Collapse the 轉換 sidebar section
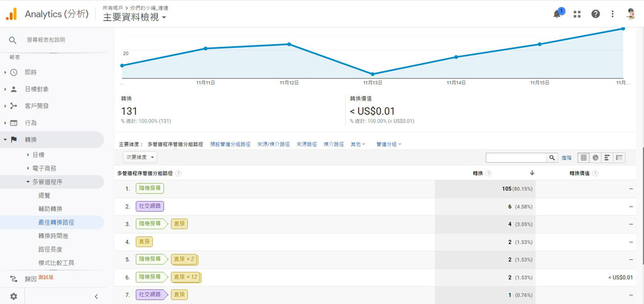This screenshot has width=644, height=304. (5, 139)
